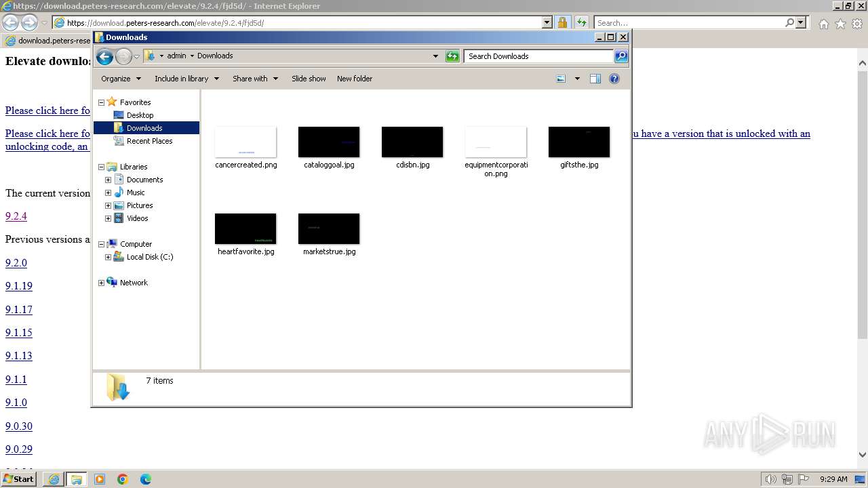Viewport: 868px width, 488px height.
Task: Click the IE security lock icon
Action: point(562,22)
